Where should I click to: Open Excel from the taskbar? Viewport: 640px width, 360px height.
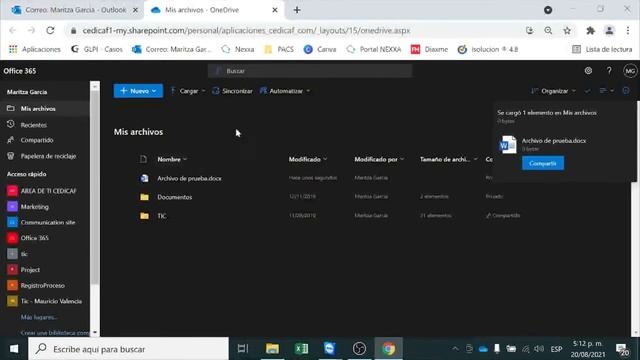301,349
